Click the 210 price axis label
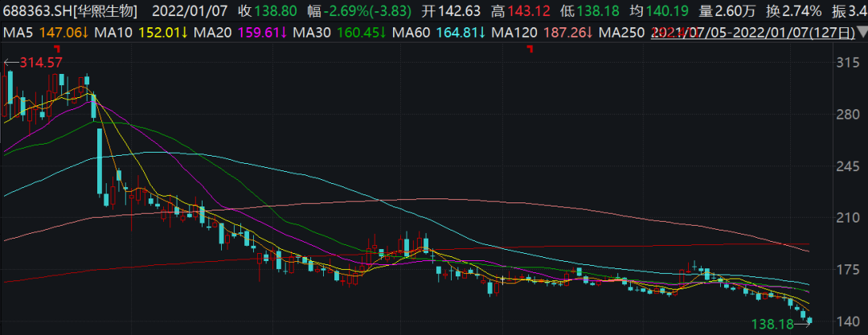 pos(848,219)
